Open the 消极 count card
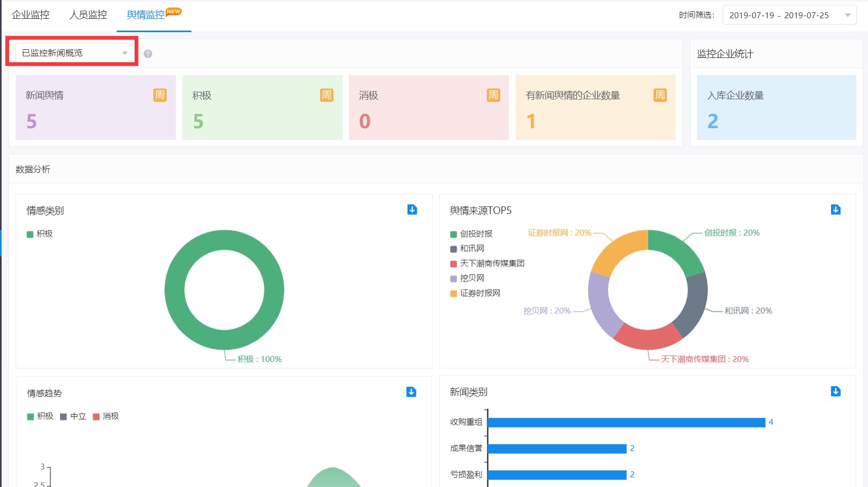 (429, 107)
